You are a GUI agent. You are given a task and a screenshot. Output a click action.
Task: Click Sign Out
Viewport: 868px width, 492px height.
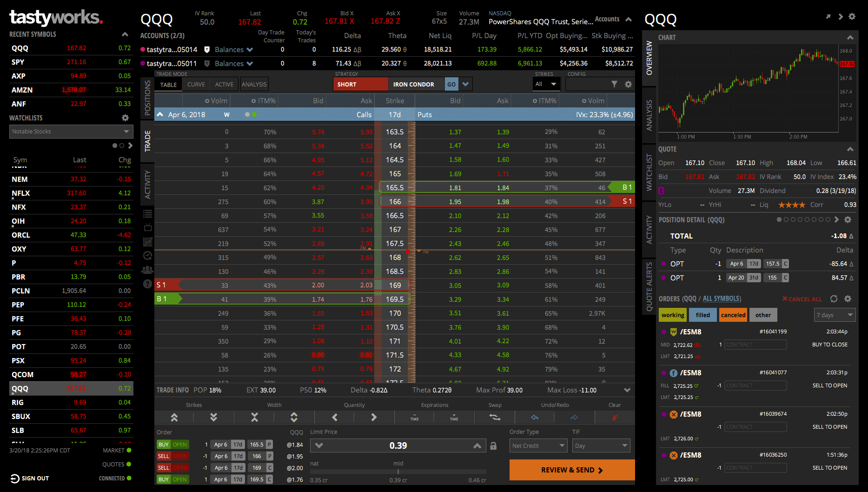pos(30,479)
